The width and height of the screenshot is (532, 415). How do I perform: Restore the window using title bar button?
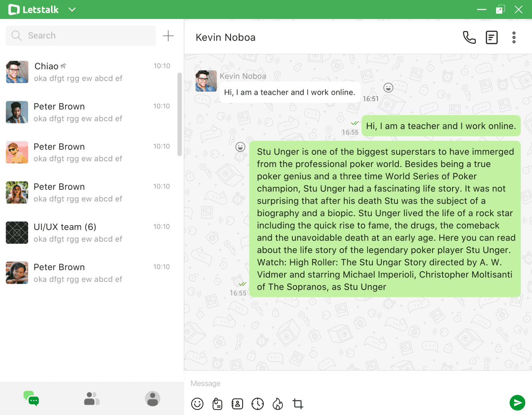pos(500,10)
